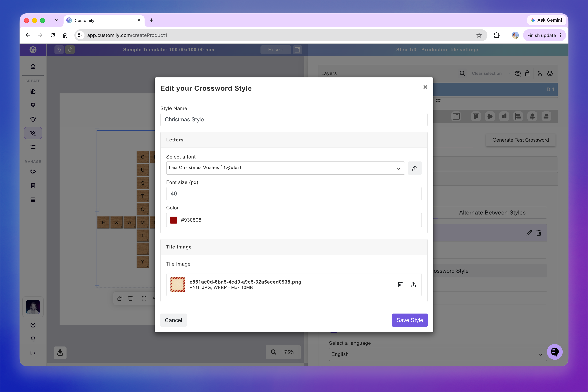Open the list options icon in sidebar
Image resolution: width=588 pixels, height=392 pixels.
pos(33,147)
